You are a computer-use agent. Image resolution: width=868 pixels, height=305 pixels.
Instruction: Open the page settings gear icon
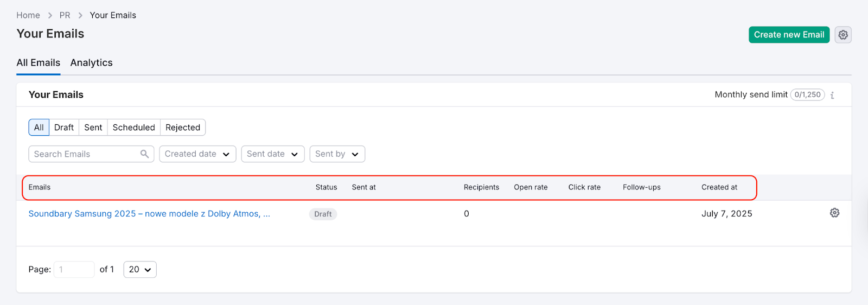pyautogui.click(x=843, y=35)
